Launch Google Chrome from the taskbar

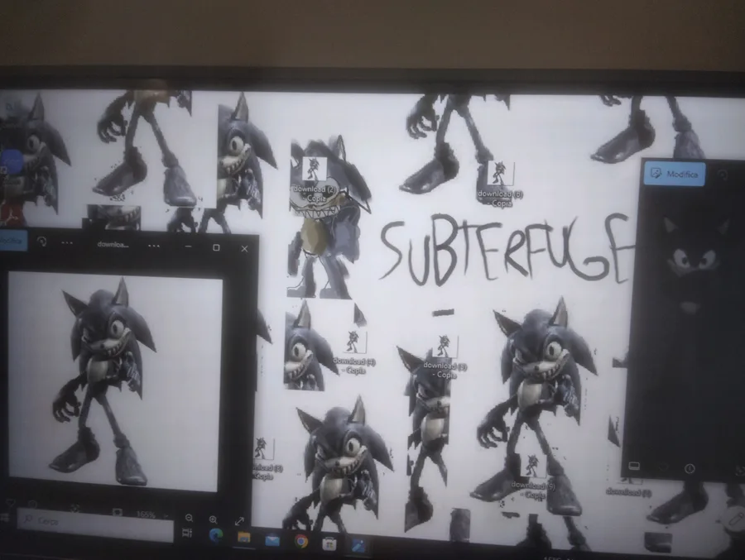(x=300, y=542)
